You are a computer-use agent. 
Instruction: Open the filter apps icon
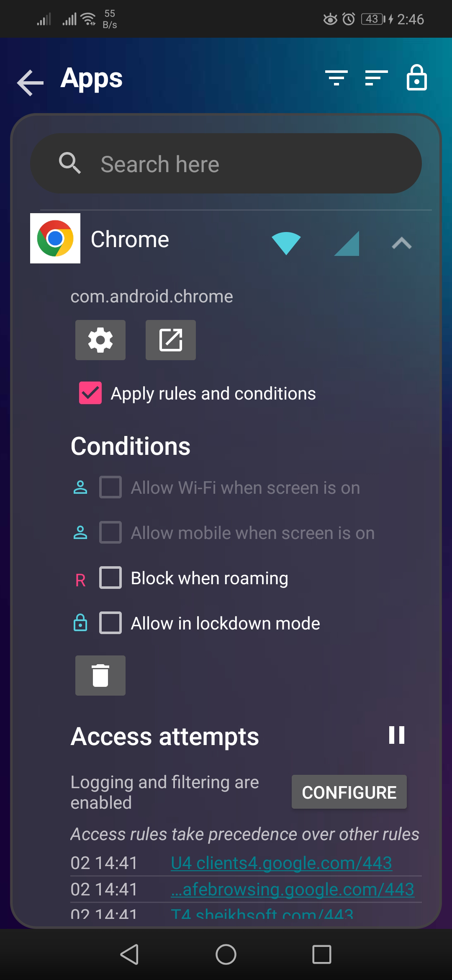[x=336, y=78]
